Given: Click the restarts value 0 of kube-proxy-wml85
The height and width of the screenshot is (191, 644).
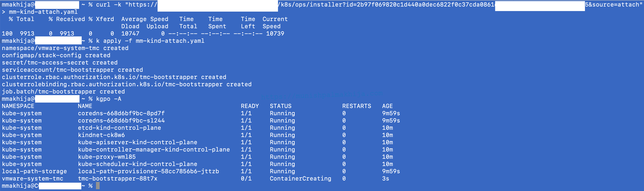Looking at the screenshot, I should pos(344,157).
